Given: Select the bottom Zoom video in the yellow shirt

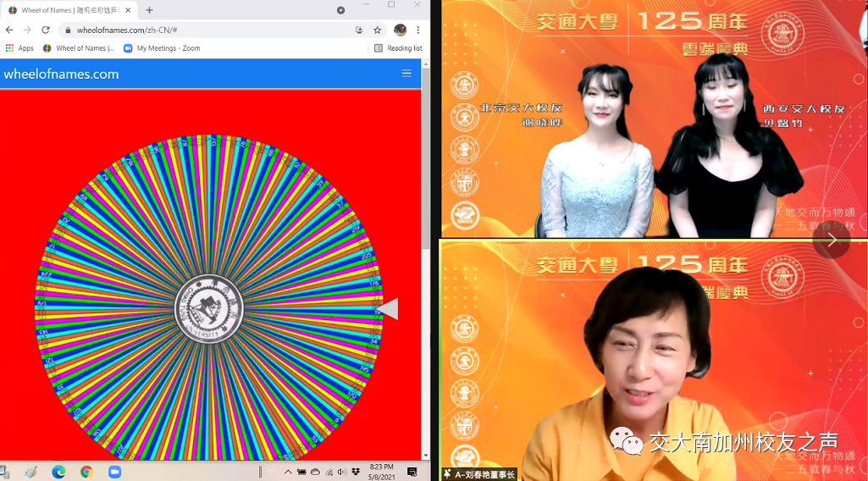Looking at the screenshot, I should 653,361.
